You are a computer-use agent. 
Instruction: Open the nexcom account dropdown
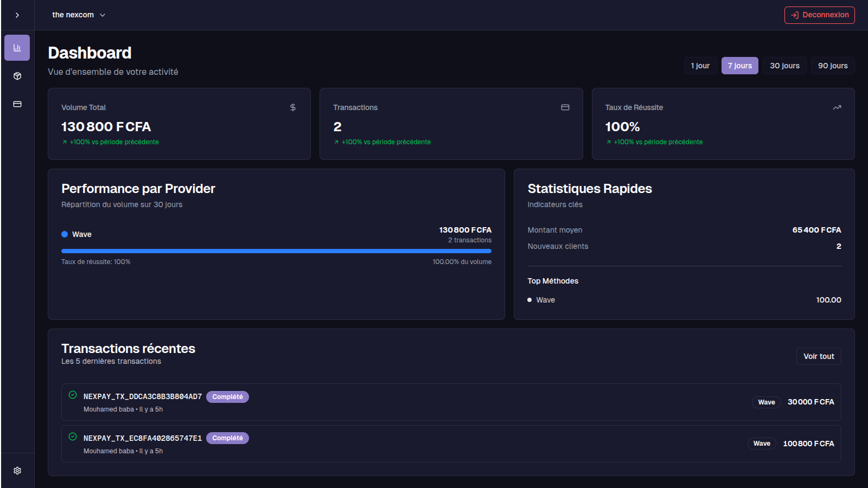(x=79, y=15)
